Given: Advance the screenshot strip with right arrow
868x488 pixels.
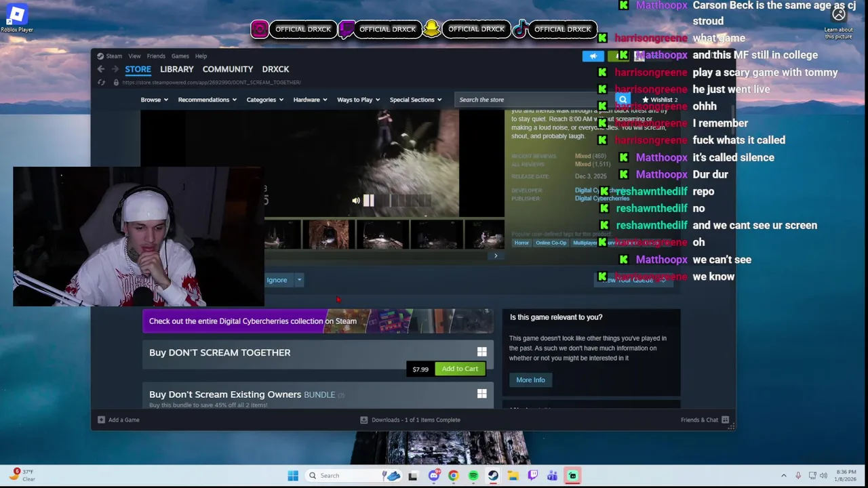Looking at the screenshot, I should [496, 256].
